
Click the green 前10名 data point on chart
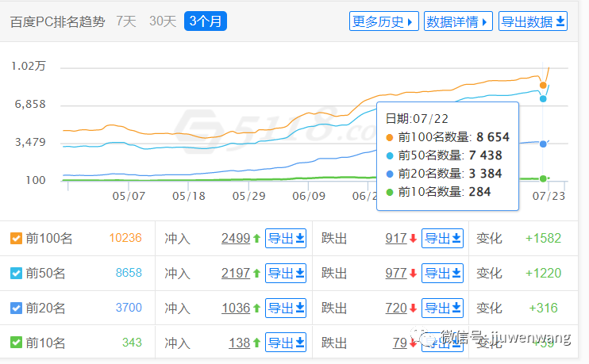click(x=543, y=178)
